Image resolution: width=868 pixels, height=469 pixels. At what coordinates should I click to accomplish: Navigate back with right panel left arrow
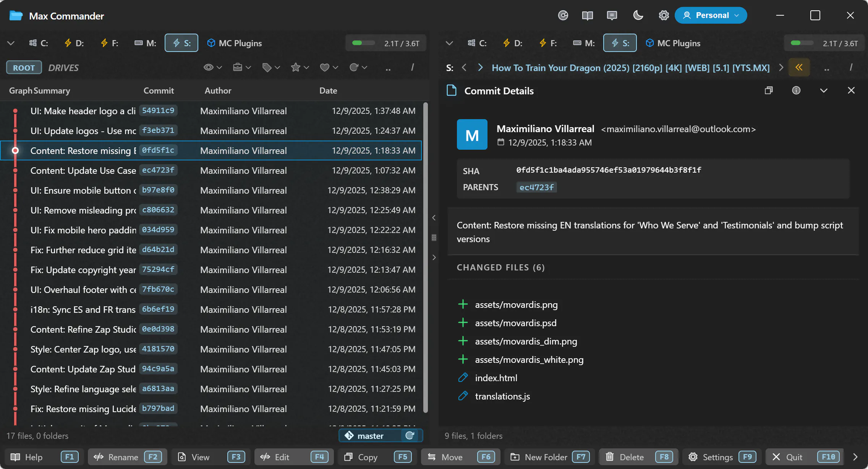(x=464, y=68)
